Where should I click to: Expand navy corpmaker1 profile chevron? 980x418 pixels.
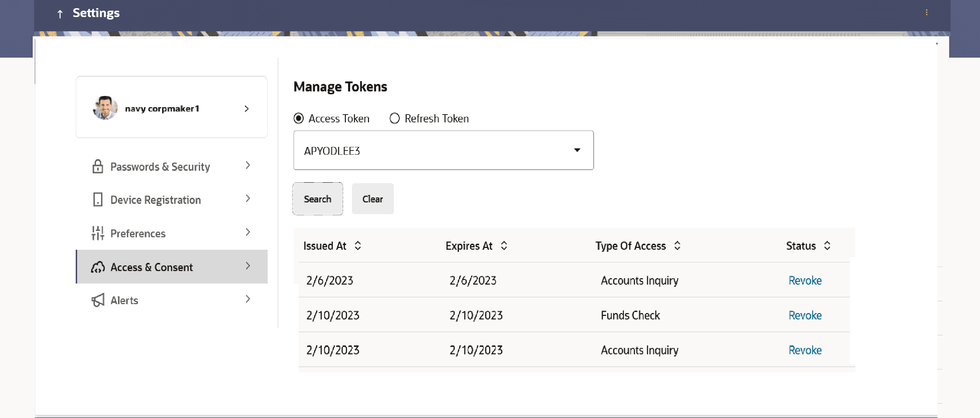(247, 109)
